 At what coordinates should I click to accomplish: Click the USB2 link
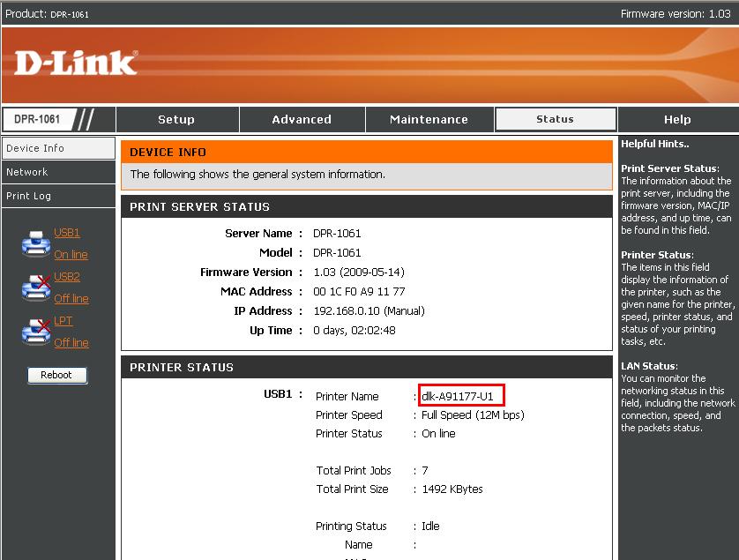[x=66, y=277]
